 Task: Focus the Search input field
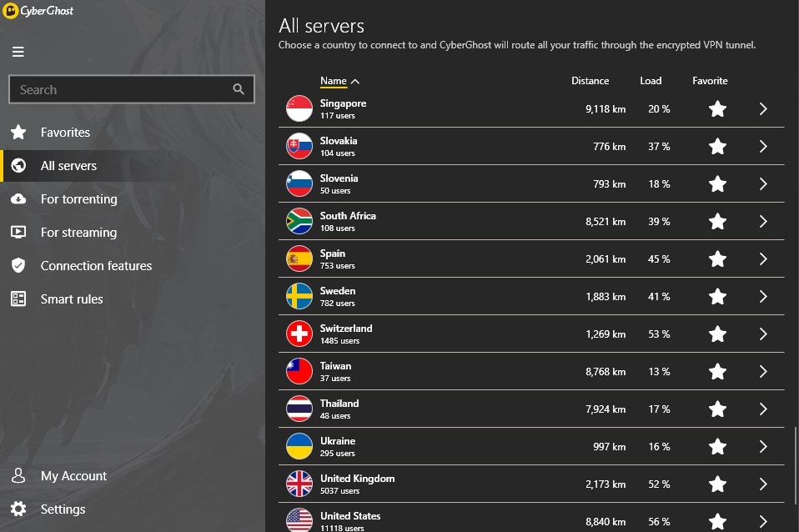(x=132, y=89)
